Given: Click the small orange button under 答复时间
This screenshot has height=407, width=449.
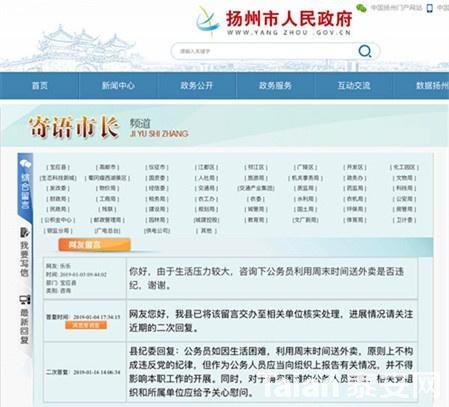Looking at the screenshot, I should 86,325.
